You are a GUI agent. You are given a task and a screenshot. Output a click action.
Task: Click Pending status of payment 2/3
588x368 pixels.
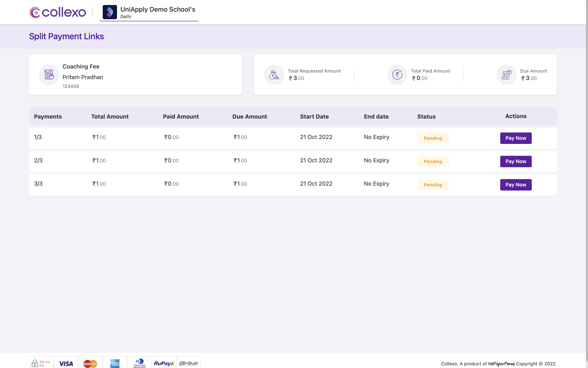pyautogui.click(x=433, y=161)
